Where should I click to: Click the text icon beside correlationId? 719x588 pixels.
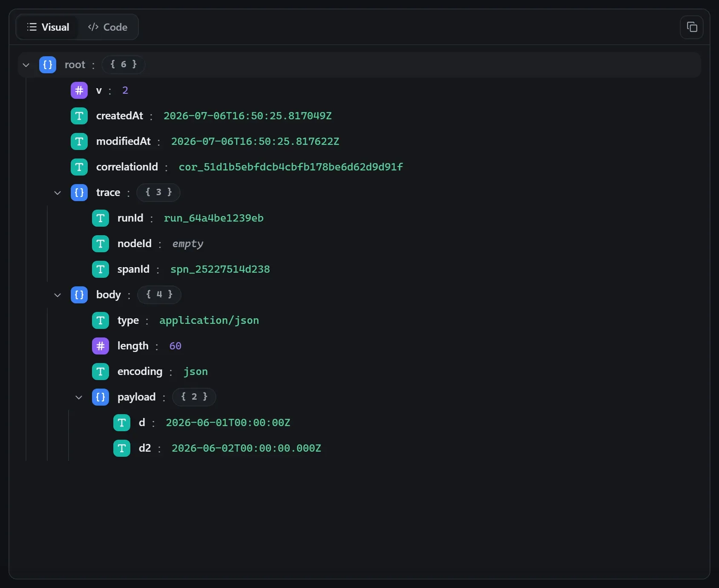click(x=79, y=167)
